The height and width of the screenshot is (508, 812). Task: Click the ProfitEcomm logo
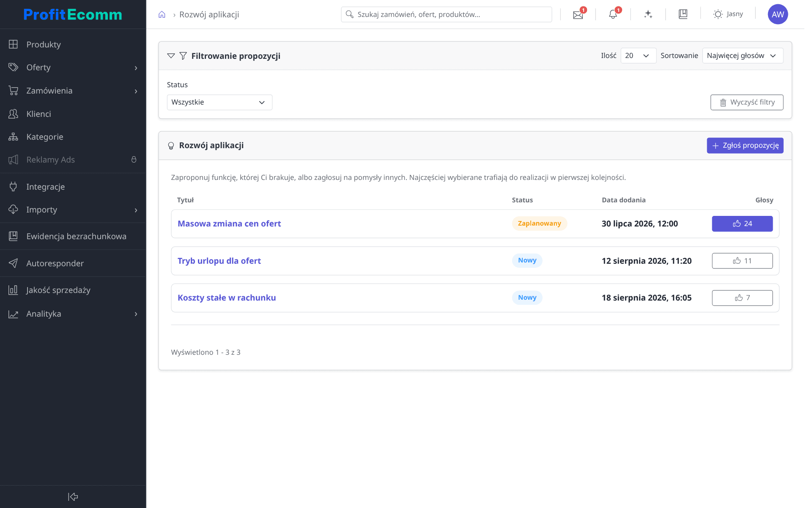(x=73, y=14)
